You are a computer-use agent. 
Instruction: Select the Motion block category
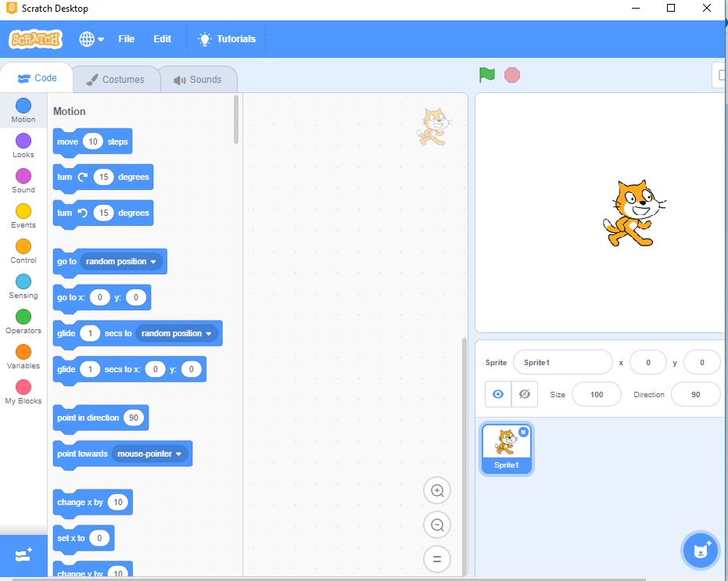[23, 110]
